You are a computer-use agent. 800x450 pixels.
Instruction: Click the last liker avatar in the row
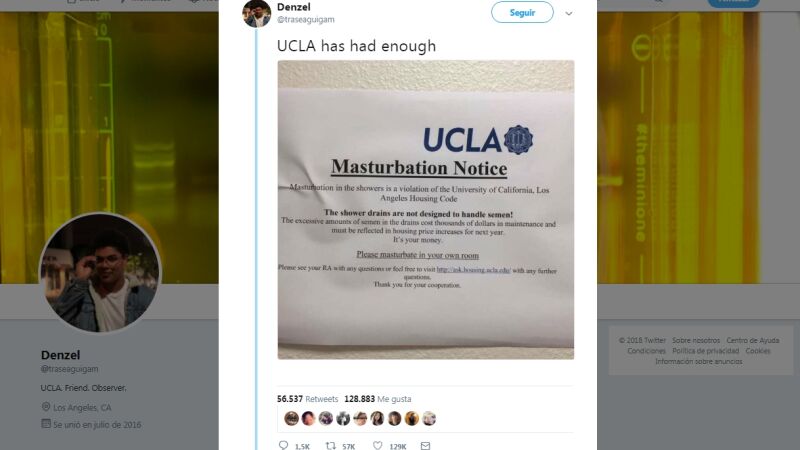tap(429, 418)
